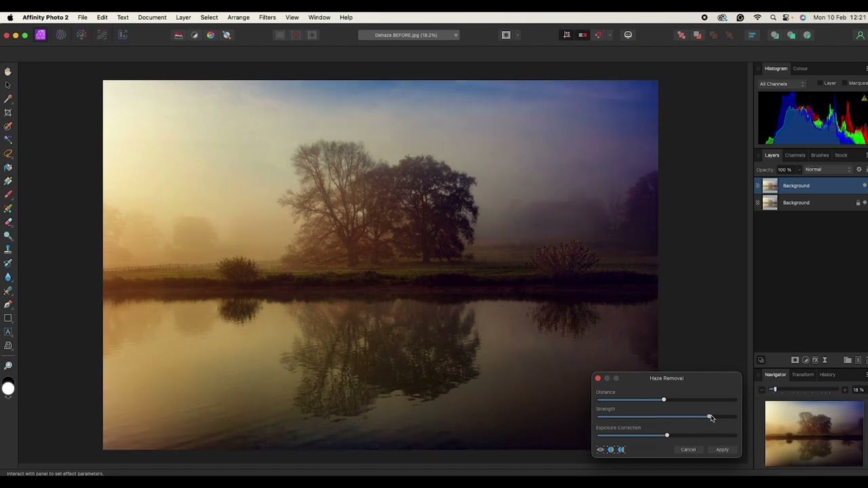Click the Layer Effects FX icon
The width and height of the screenshot is (868, 488).
[815, 360]
